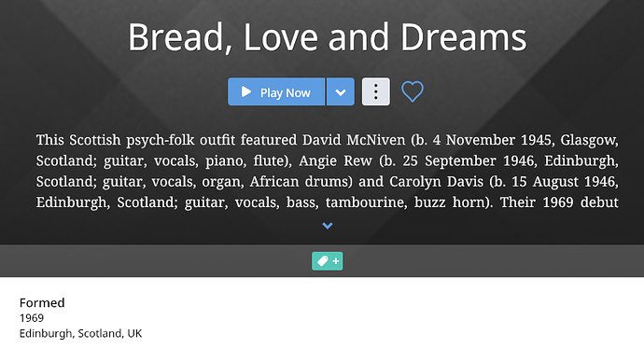Click the African drums phrase in biography
This screenshot has height=348, width=644.
coord(299,181)
